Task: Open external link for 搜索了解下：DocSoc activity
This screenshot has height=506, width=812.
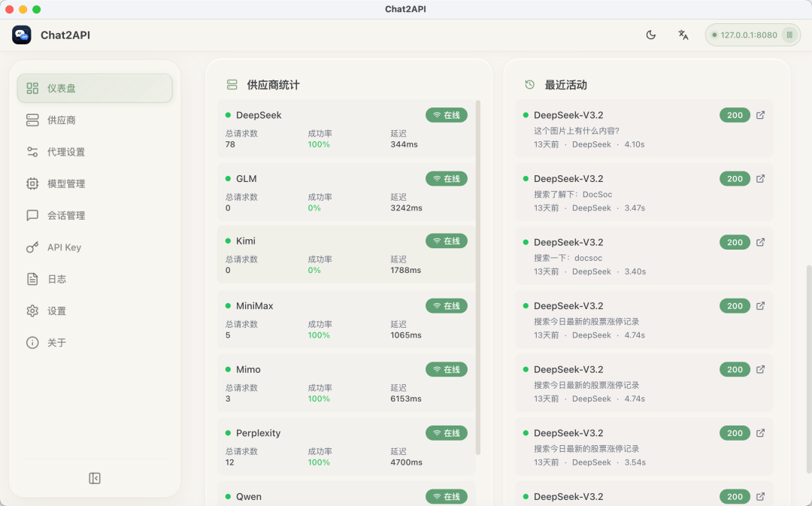Action: 760,179
